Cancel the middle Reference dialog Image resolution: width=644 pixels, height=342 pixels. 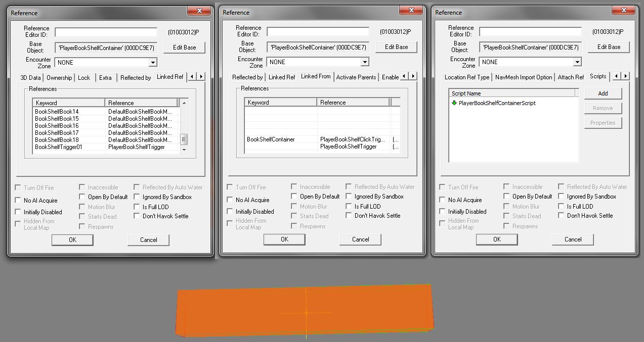(x=360, y=239)
